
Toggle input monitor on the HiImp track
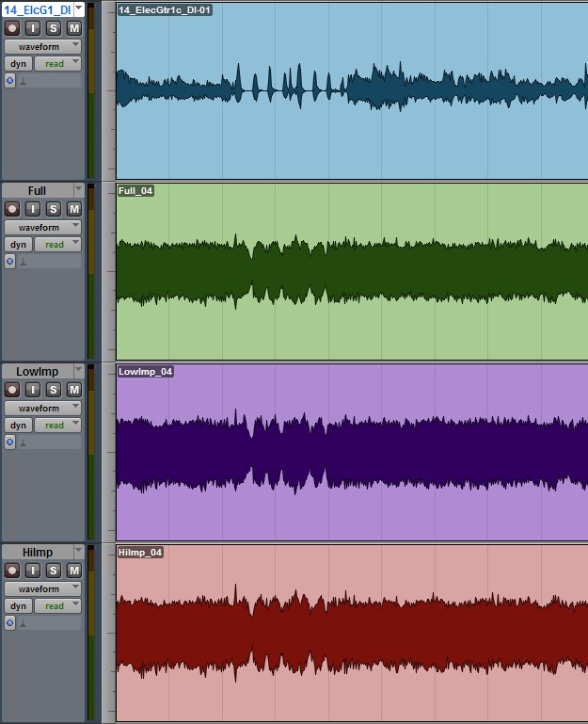point(33,571)
